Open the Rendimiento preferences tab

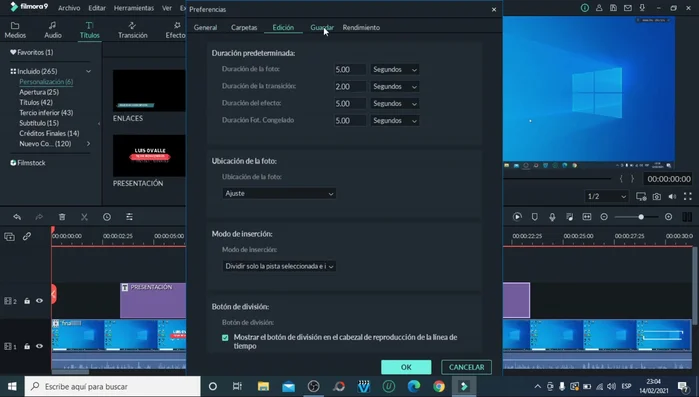coord(361,27)
